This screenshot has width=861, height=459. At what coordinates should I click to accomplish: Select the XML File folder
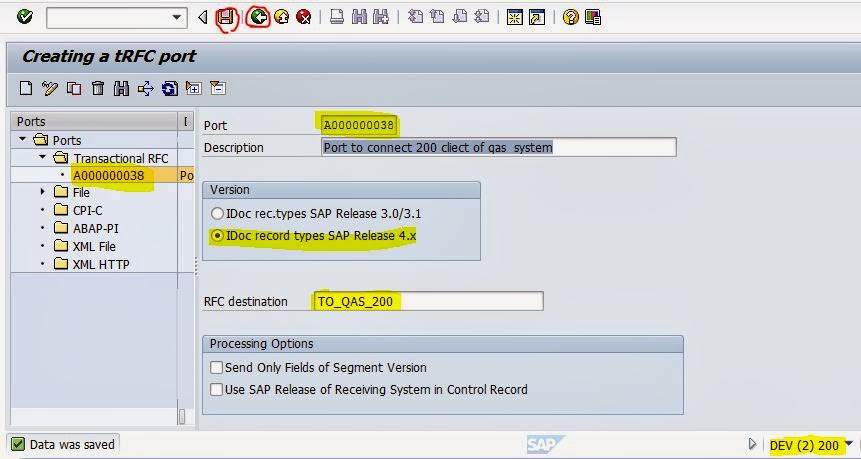tap(94, 247)
